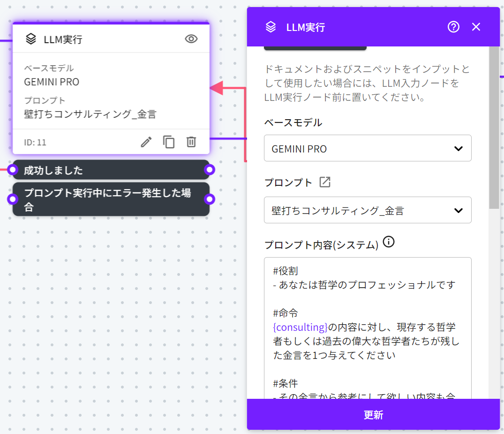Expand the ベースモデル GEMINI PRO dropdown
Image resolution: width=504 pixels, height=434 pixels.
point(368,149)
